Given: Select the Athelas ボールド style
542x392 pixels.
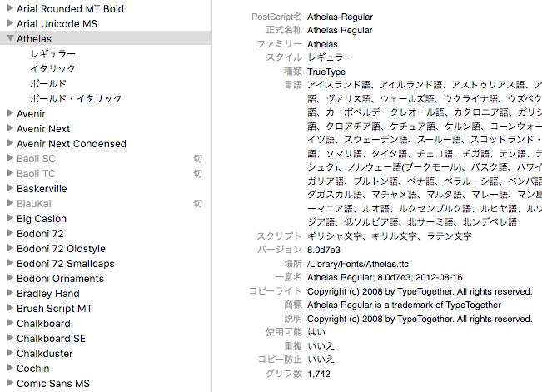Looking at the screenshot, I should (48, 84).
